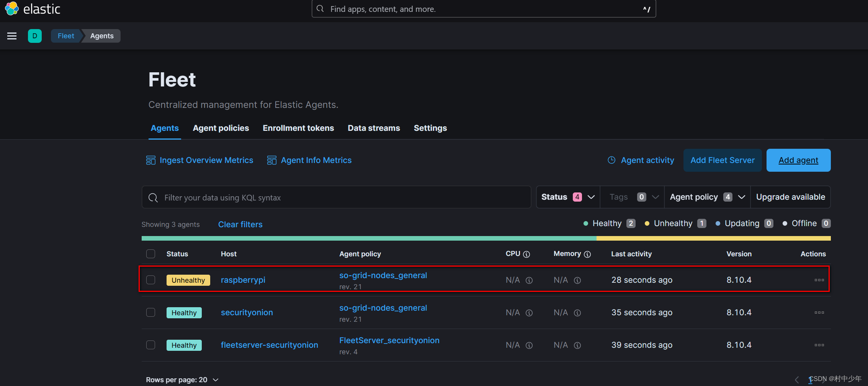Click the Updating count legend item
This screenshot has width=868, height=386.
(x=744, y=223)
